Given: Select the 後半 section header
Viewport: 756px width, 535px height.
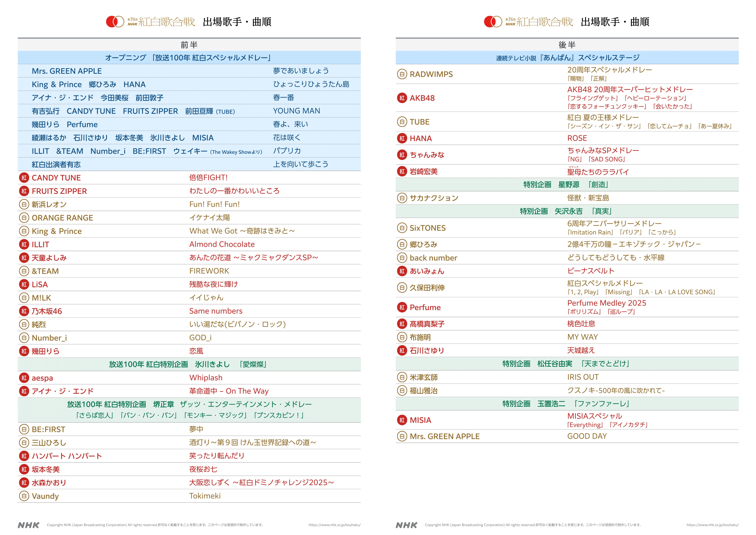Looking at the screenshot, I should tap(567, 45).
